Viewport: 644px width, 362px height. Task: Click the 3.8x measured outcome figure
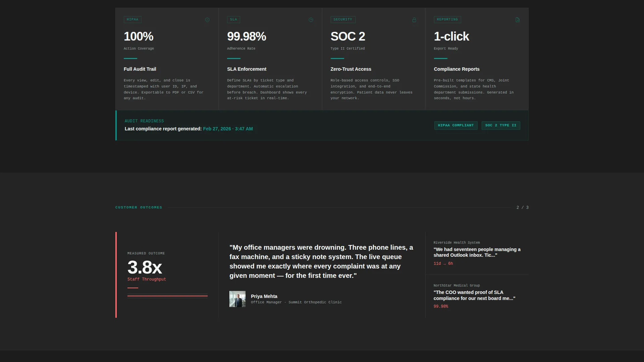click(x=145, y=267)
